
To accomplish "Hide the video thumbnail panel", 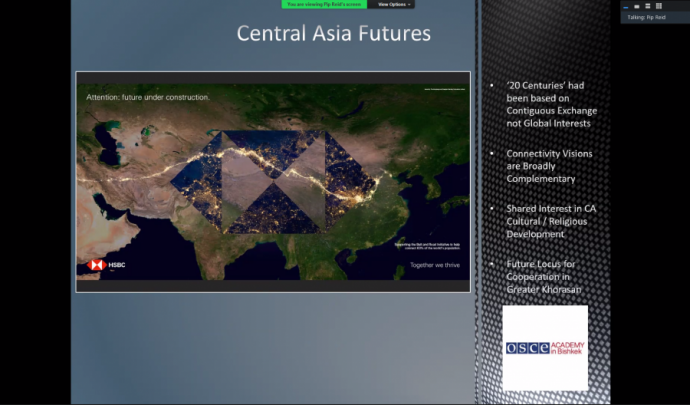I will (x=626, y=6).
